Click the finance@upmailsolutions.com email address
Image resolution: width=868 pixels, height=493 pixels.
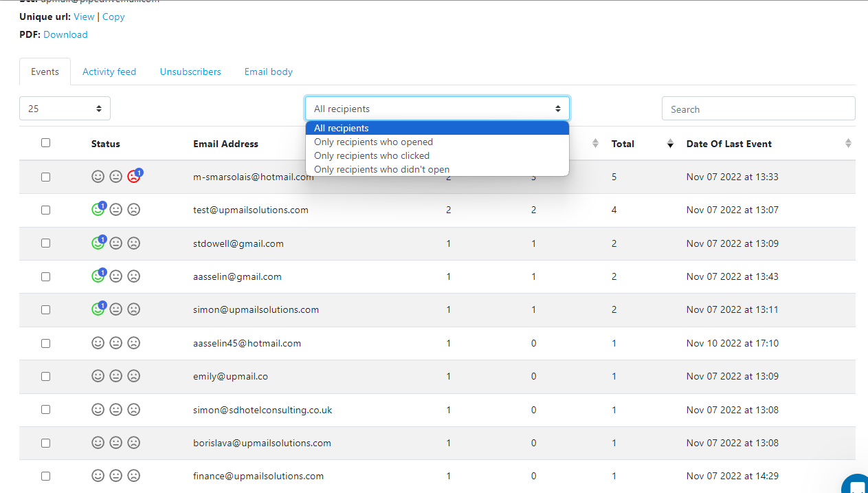coord(258,476)
